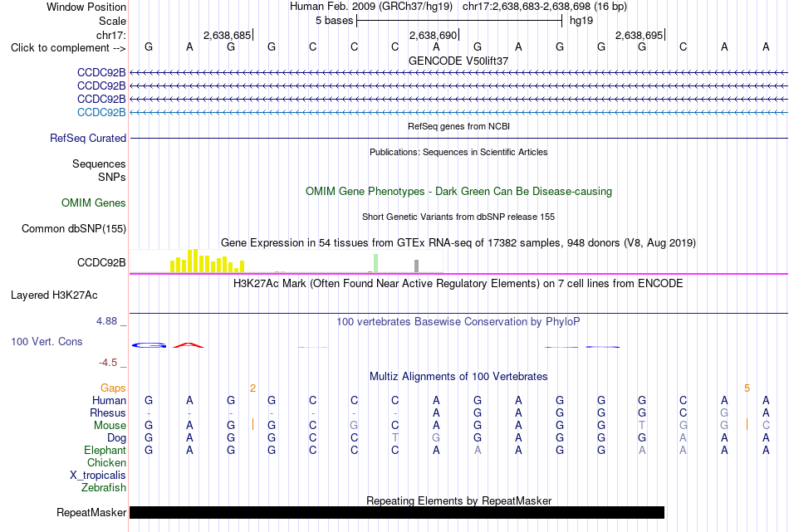
Task: Click the gray bar in GTEx chart
Action: click(416, 266)
